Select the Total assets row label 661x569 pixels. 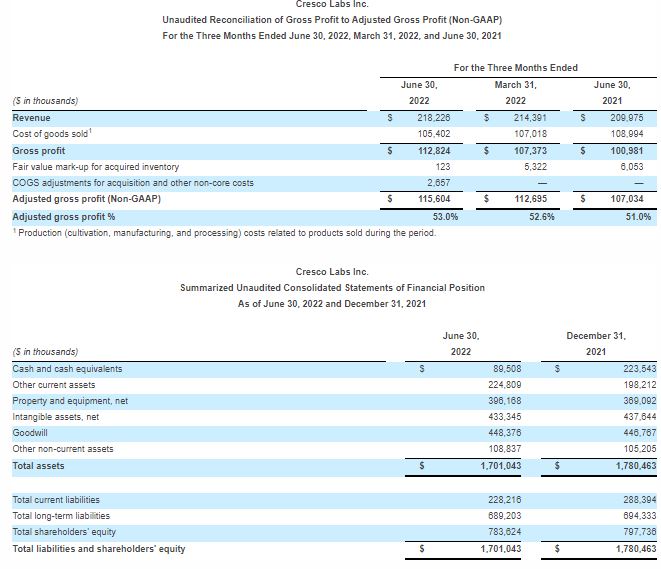[36, 466]
